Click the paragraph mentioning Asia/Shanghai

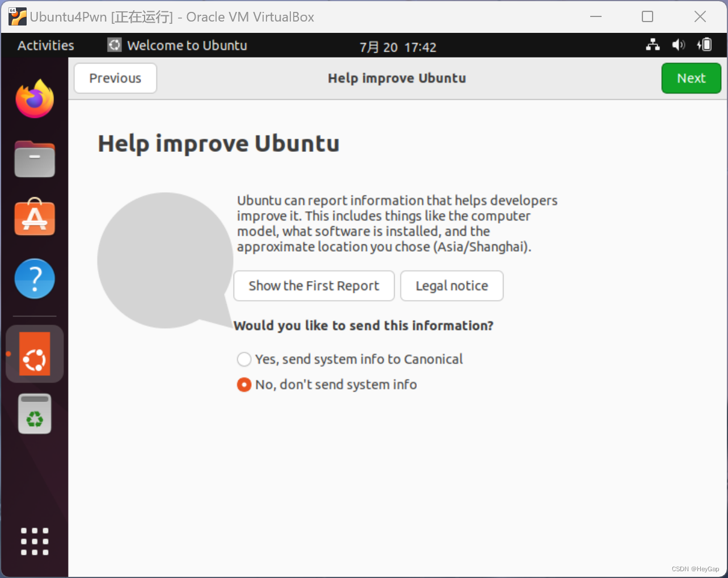(397, 224)
